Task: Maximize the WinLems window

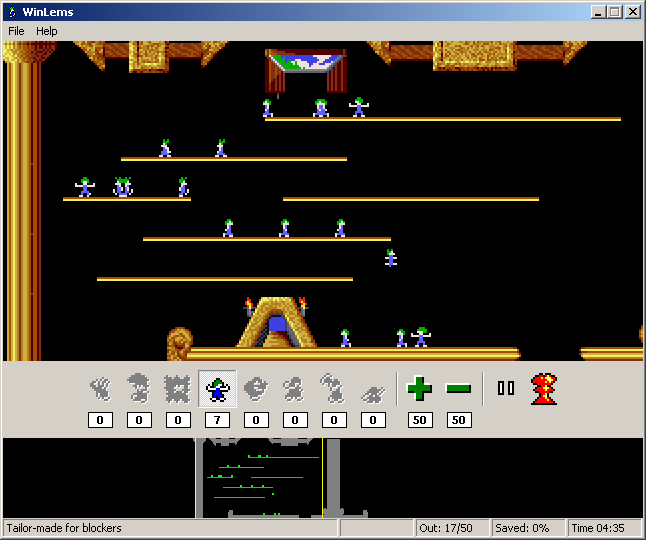Action: click(614, 12)
